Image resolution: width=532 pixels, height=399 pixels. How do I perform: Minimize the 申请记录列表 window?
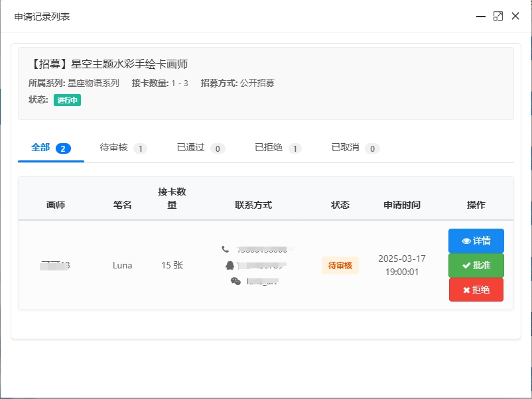coord(481,17)
